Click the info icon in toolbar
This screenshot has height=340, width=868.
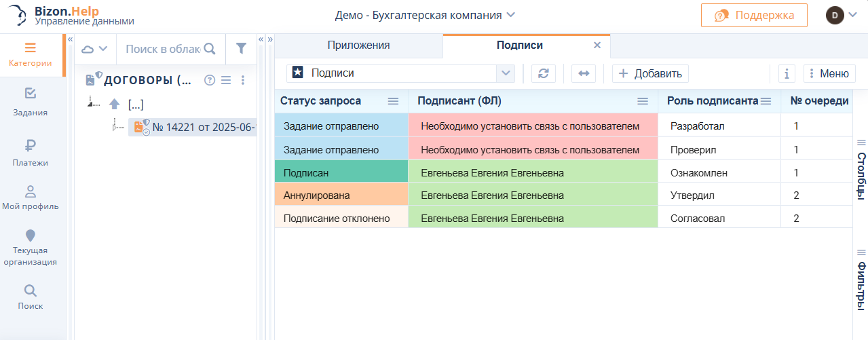click(x=787, y=73)
